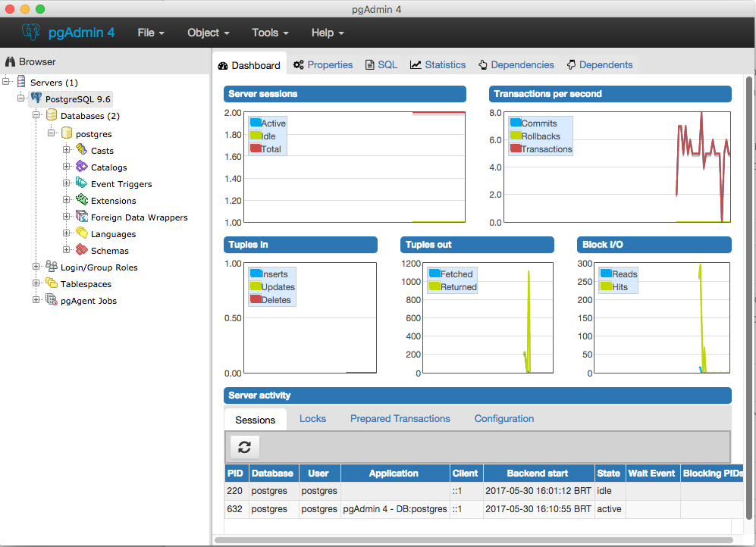This screenshot has width=756, height=547.
Task: Open the File menu
Action: coord(151,33)
